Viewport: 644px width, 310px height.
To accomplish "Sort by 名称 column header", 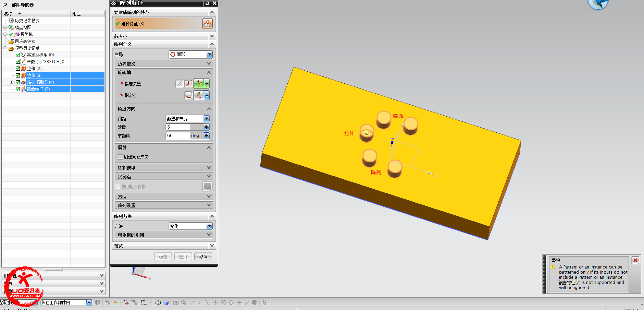I will [x=36, y=14].
